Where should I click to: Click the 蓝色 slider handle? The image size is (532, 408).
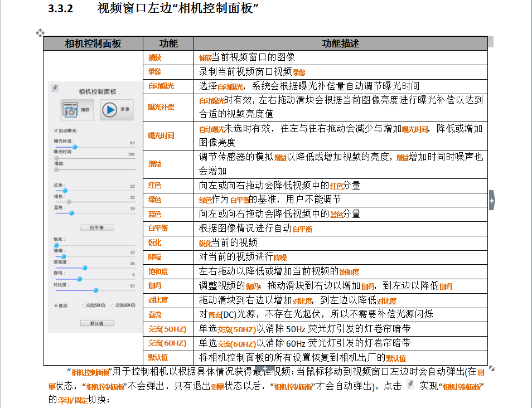click(71, 213)
